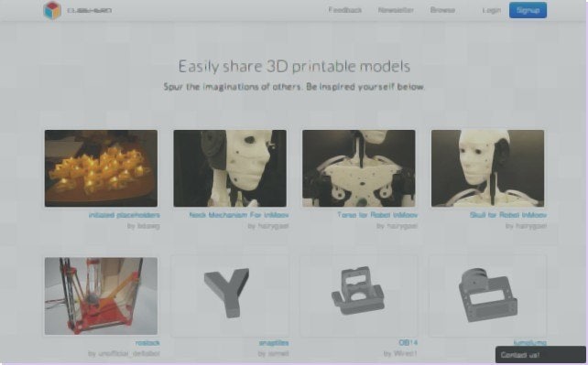Select the Y-shaped model preview
588x365 pixels.
tap(230, 295)
